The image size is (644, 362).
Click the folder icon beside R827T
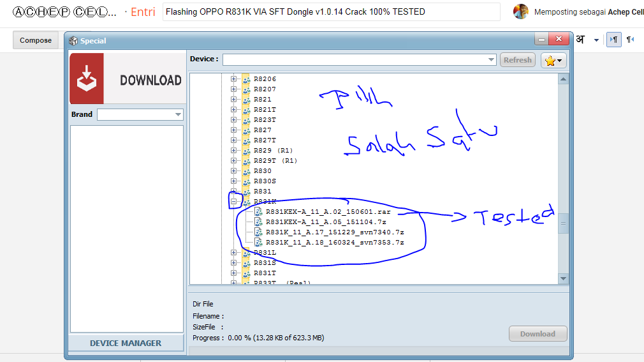click(x=246, y=140)
